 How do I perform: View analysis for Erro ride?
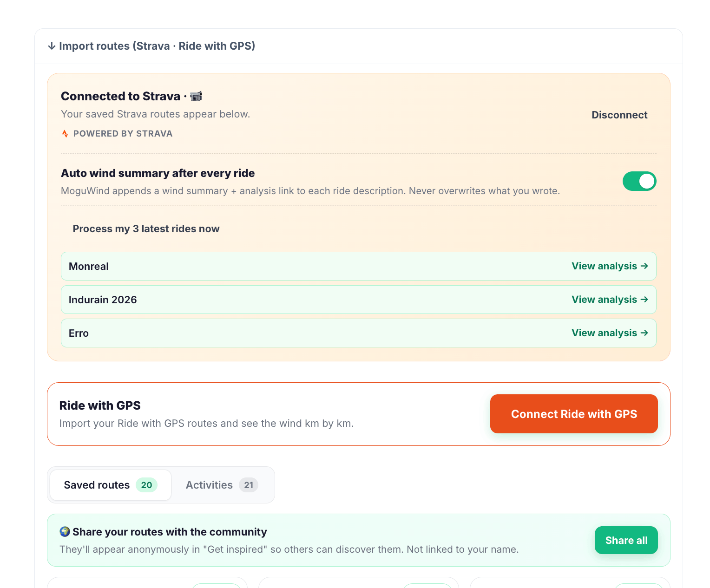coord(610,333)
